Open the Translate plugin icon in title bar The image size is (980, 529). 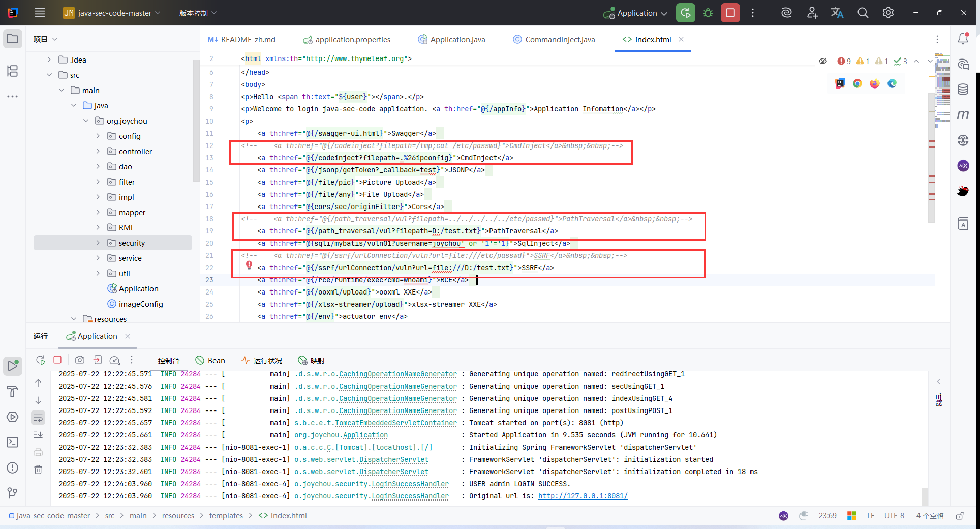pyautogui.click(x=837, y=13)
